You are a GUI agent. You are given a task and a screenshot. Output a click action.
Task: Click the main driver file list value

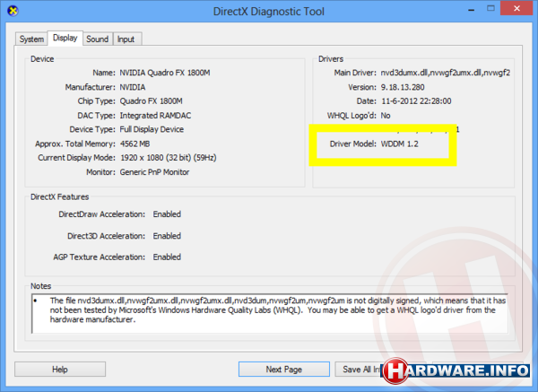point(446,73)
